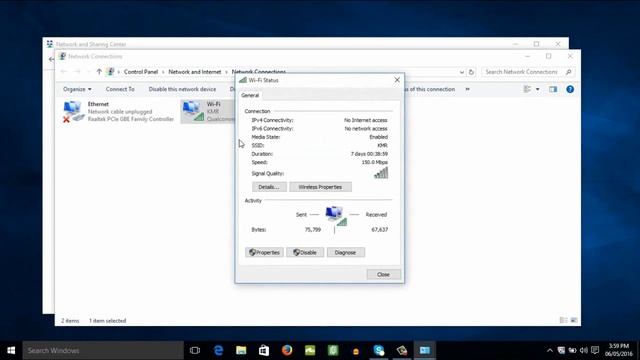Close Wi-Fi Status dialog with X

coord(397,80)
